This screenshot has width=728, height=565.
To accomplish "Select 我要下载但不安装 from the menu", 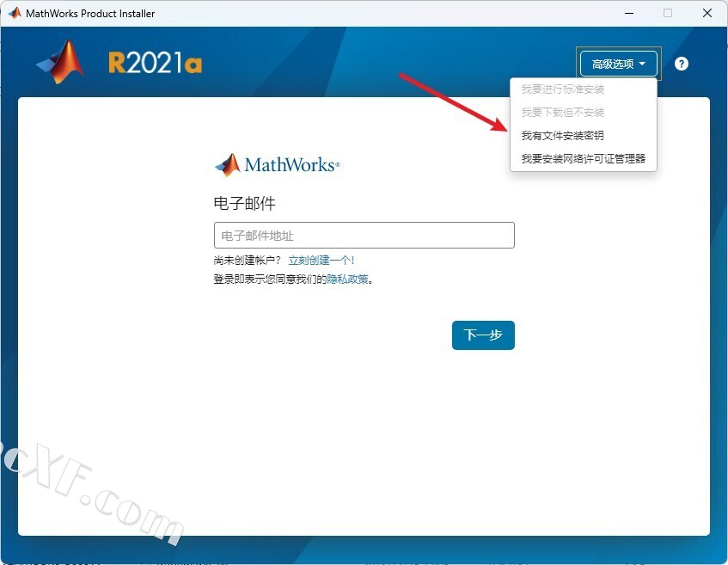I will pos(562,113).
